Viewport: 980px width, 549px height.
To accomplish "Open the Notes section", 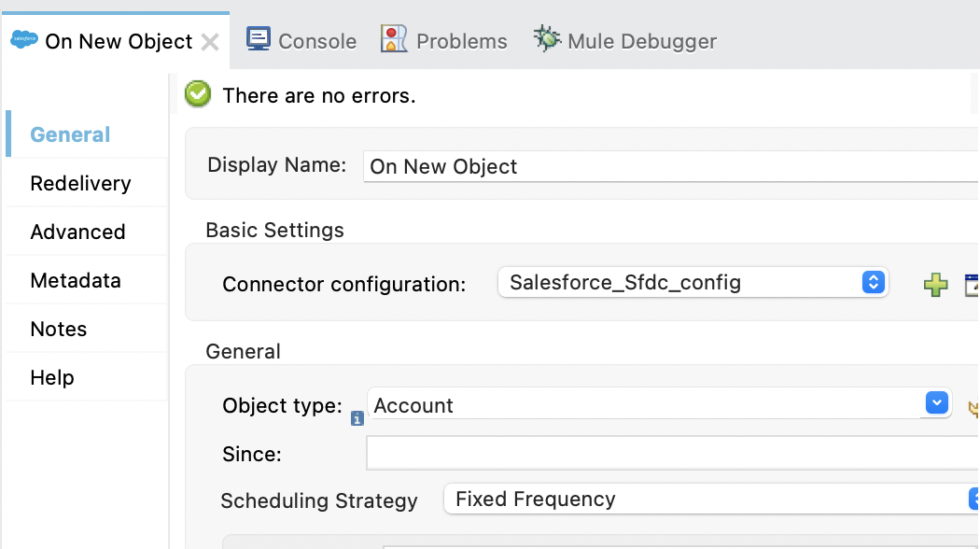I will pyautogui.click(x=59, y=329).
